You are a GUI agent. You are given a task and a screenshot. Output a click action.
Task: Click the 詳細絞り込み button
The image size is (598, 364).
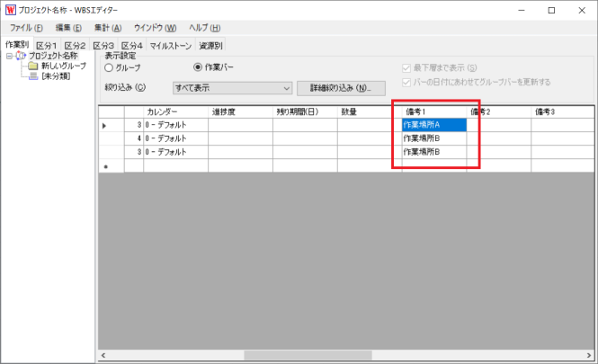pos(341,88)
